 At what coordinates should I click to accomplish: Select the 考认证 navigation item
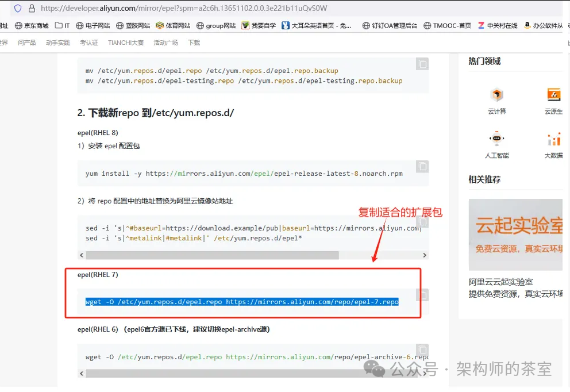(x=89, y=43)
